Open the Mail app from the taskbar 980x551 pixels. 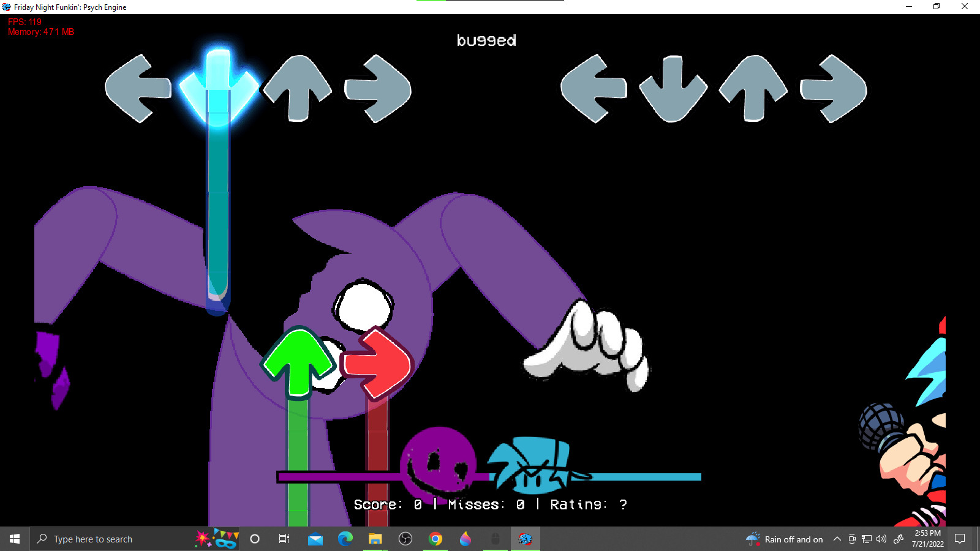tap(315, 539)
